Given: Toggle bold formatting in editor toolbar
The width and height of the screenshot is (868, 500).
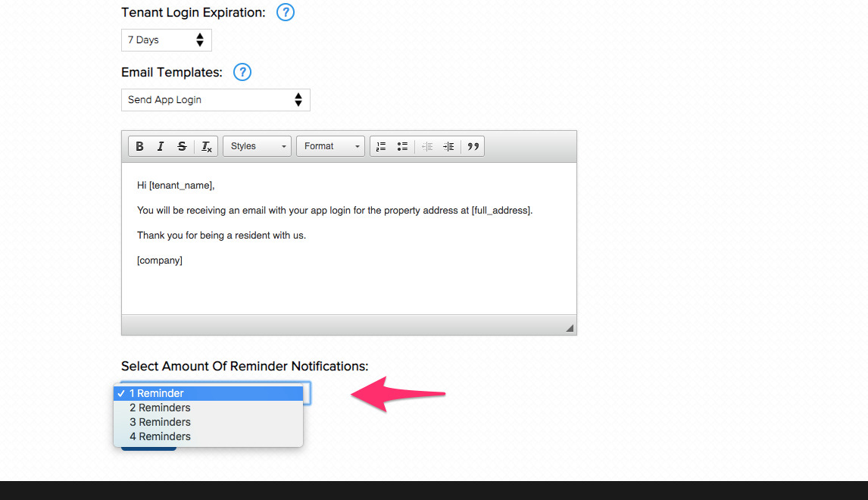Looking at the screenshot, I should tap(139, 146).
